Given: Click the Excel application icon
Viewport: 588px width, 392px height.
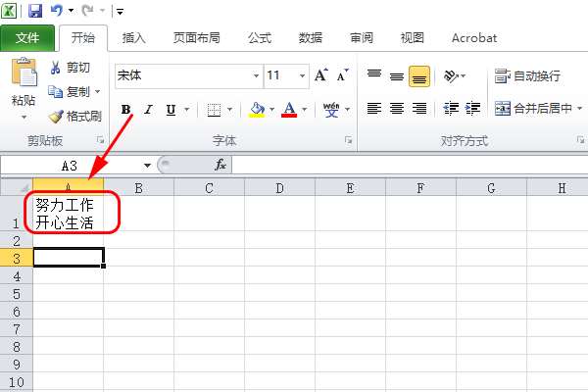Looking at the screenshot, I should tap(9, 11).
